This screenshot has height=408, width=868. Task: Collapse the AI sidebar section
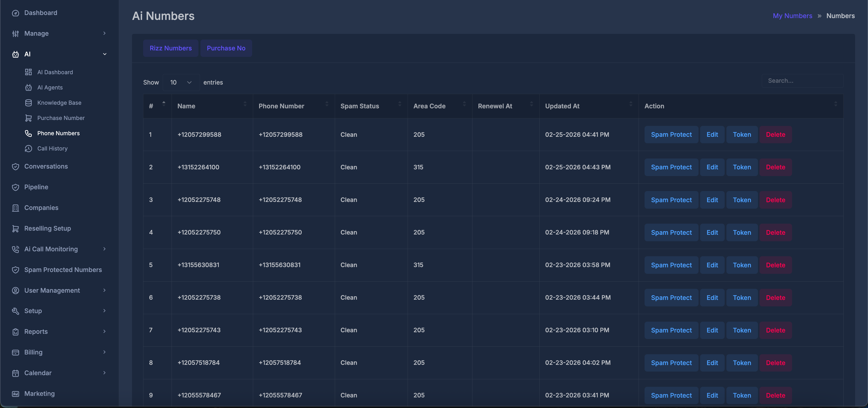(104, 54)
